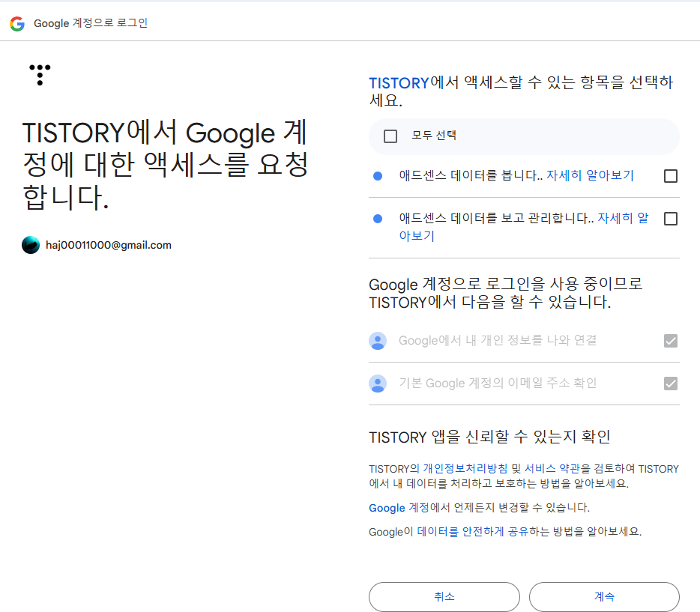700x612 pixels.
Task: Click grayed checkbox for '개인 정보를 나와 연결'
Action: (x=671, y=341)
